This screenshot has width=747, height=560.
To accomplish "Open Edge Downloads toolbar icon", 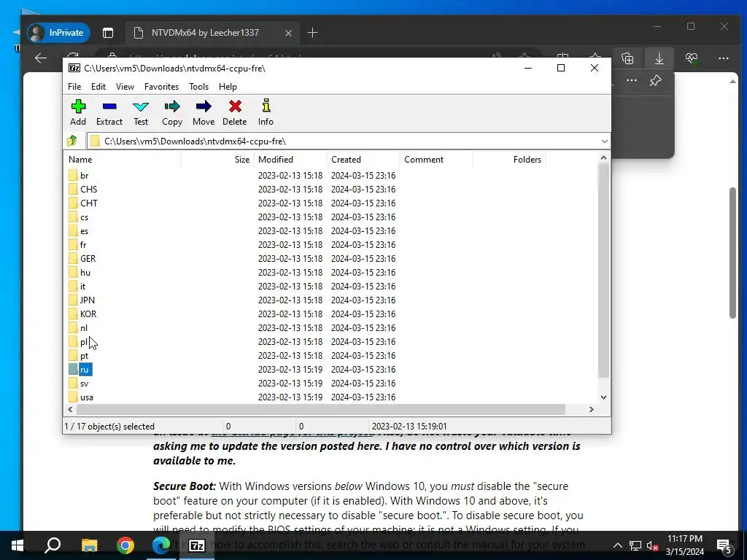I will (x=659, y=58).
